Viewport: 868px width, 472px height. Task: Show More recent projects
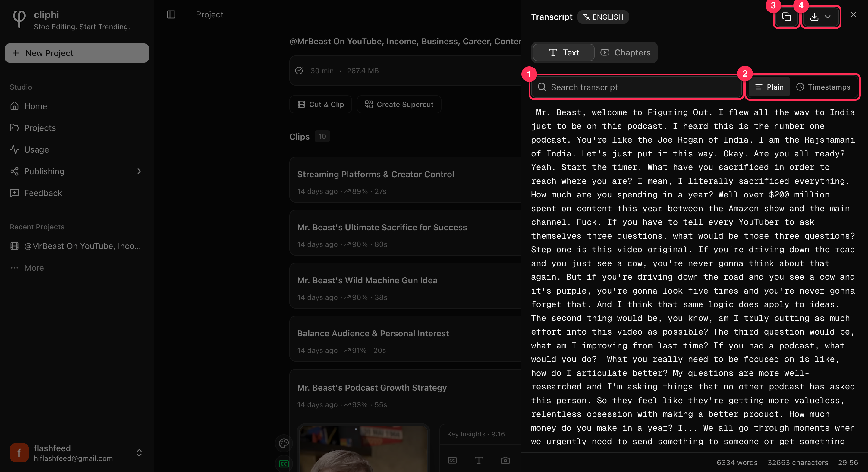pos(77,268)
